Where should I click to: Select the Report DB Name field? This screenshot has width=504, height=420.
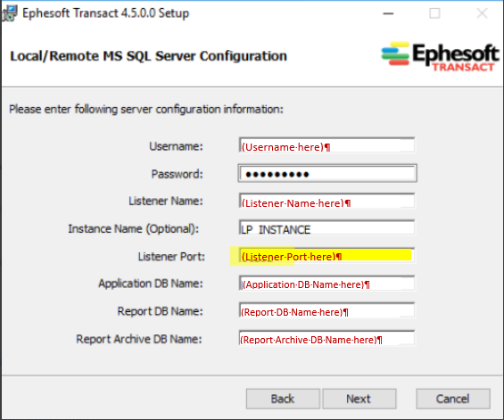326,311
